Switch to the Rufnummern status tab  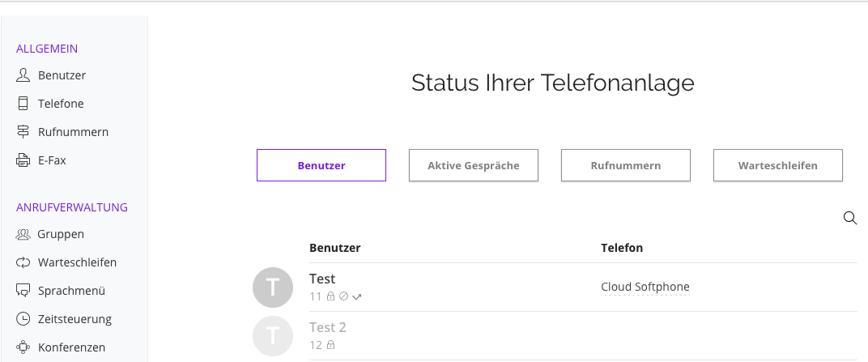click(626, 165)
